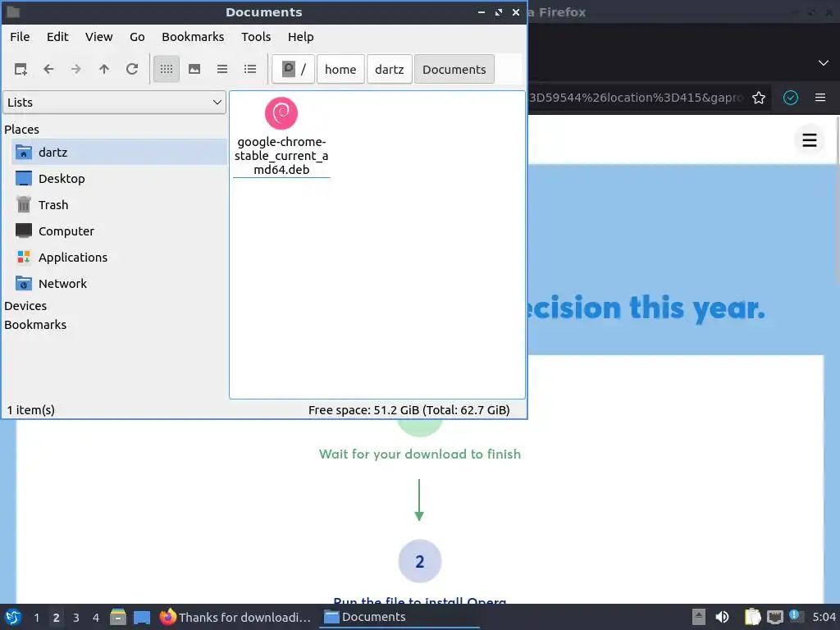The image size is (840, 630).
Task: Open the Bookmarks menu
Action: (x=193, y=37)
